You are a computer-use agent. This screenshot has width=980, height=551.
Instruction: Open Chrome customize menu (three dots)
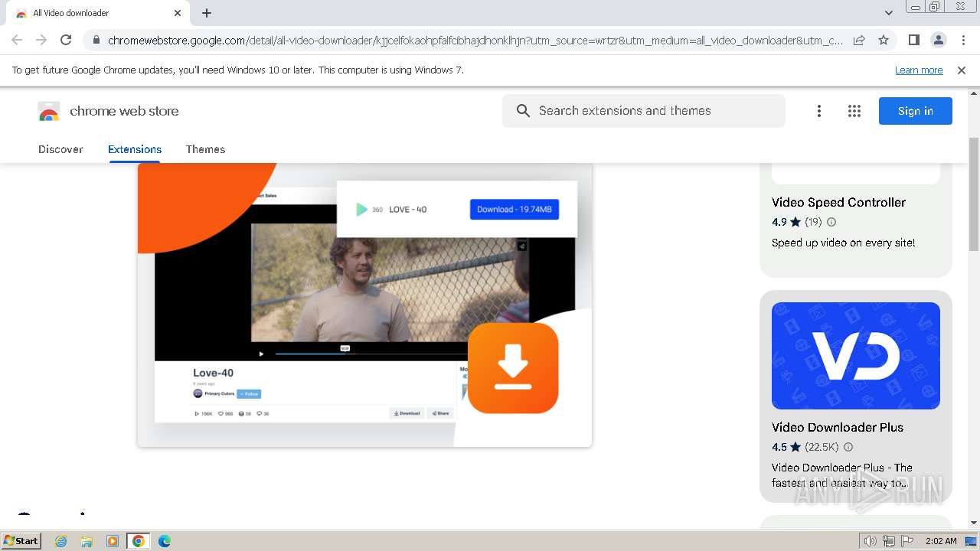[963, 40]
